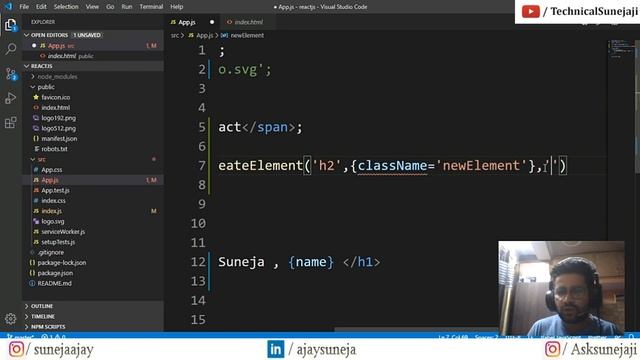This screenshot has width=640, height=360.
Task: Open index.html in the public folder
Action: pyautogui.click(x=56, y=107)
